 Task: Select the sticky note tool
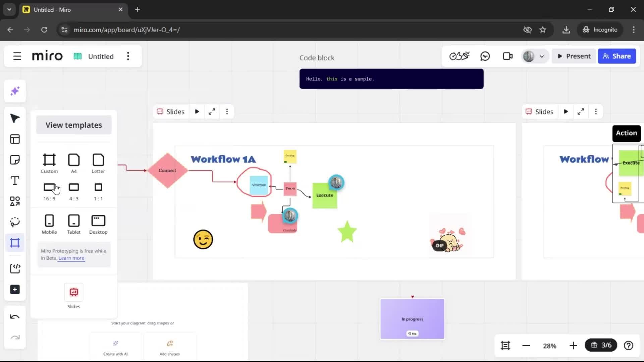click(15, 160)
